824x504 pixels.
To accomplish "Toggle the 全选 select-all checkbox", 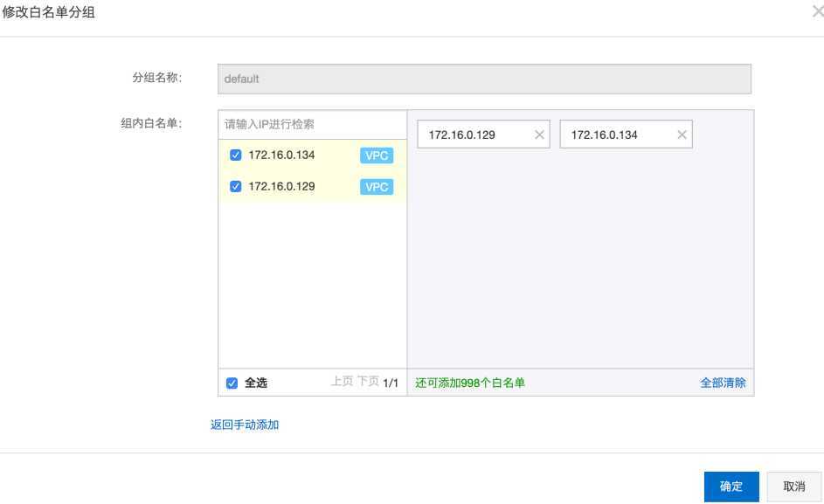I will (x=232, y=383).
